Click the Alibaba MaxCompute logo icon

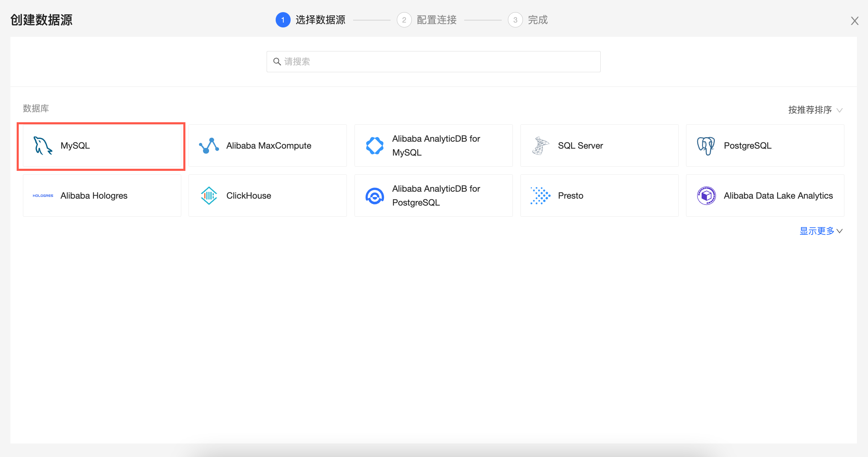[209, 146]
